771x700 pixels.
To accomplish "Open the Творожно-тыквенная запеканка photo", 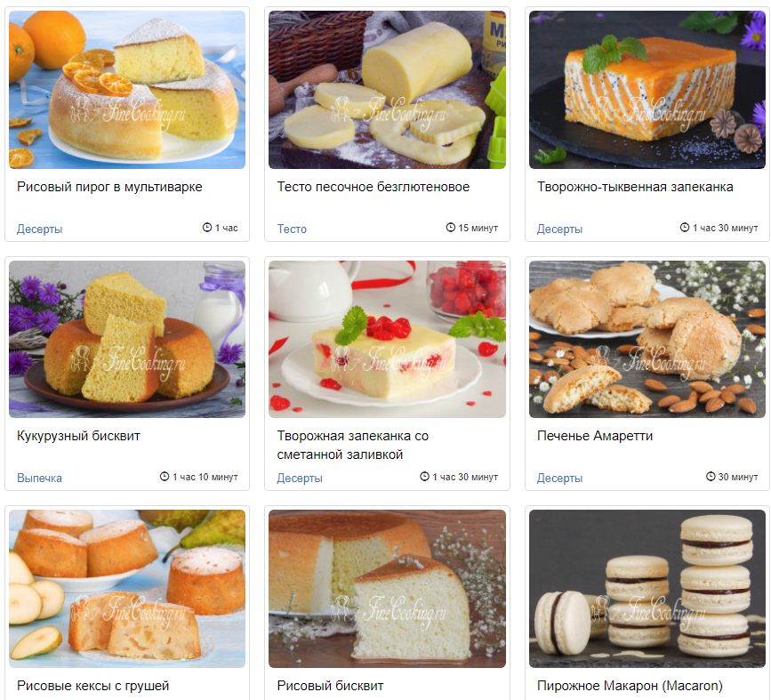I will (x=647, y=90).
